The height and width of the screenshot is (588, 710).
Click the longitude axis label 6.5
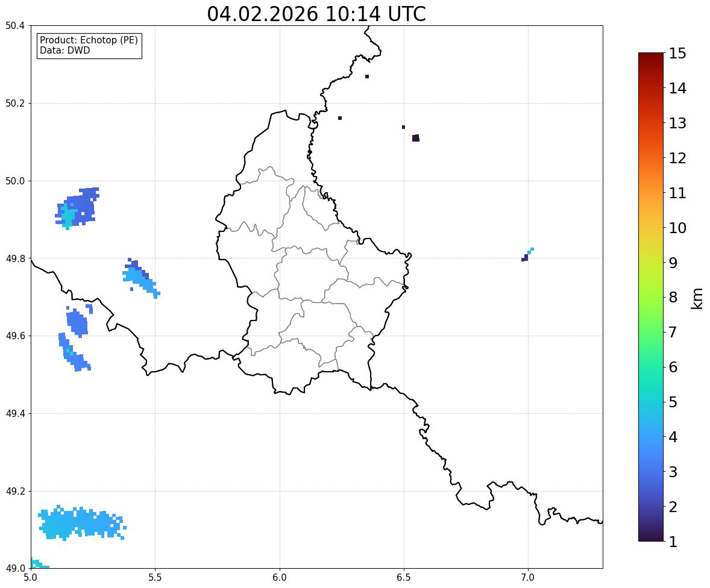click(x=403, y=578)
